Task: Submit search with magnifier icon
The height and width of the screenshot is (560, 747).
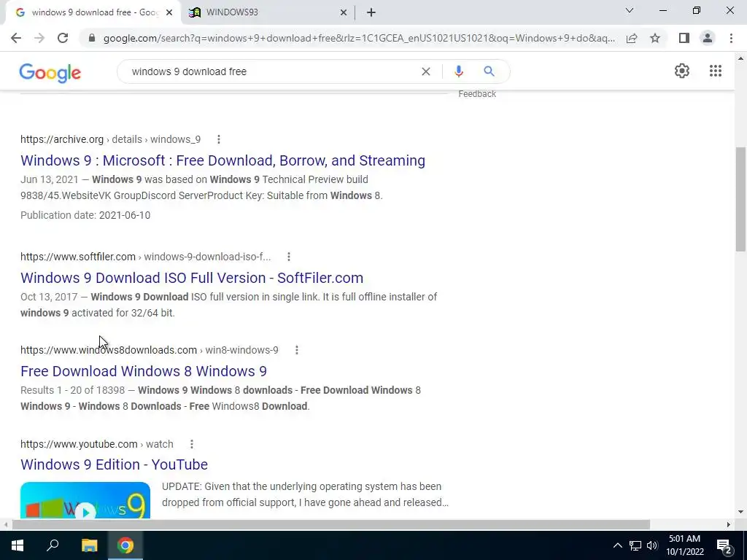Action: (x=489, y=71)
